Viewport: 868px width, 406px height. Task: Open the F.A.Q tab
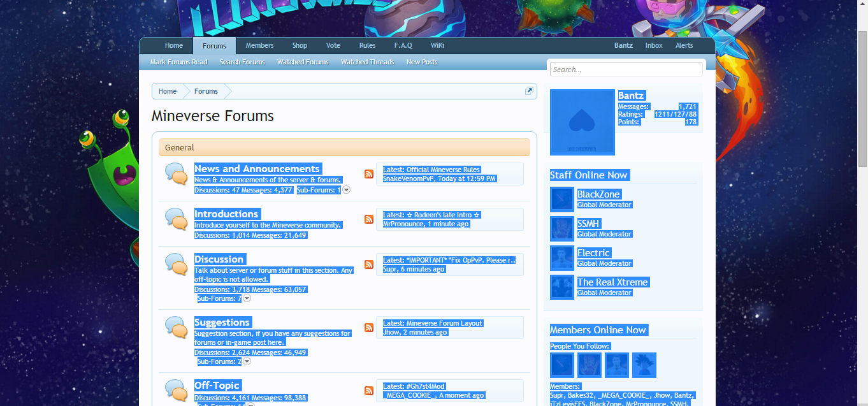click(x=403, y=45)
